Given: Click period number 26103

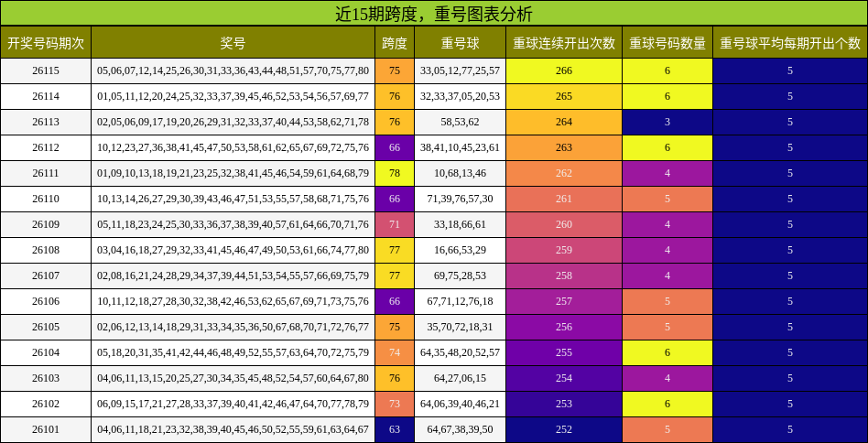Looking at the screenshot, I should (46, 378).
